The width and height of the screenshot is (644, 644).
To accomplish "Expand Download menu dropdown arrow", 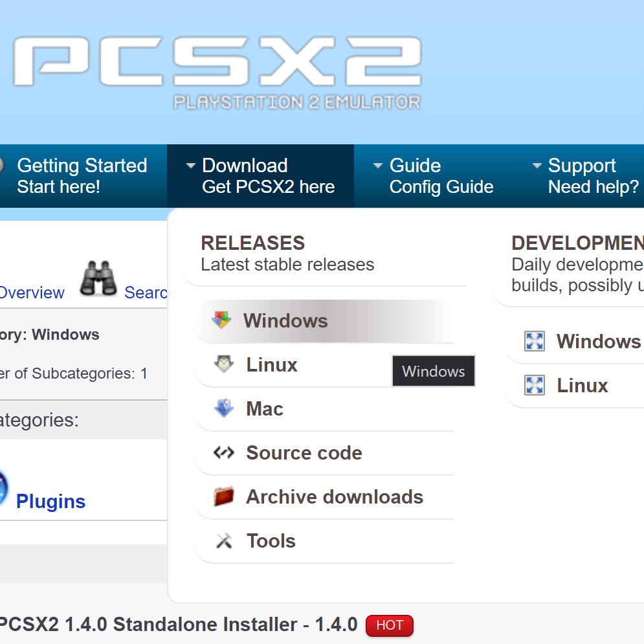I will 190,166.
